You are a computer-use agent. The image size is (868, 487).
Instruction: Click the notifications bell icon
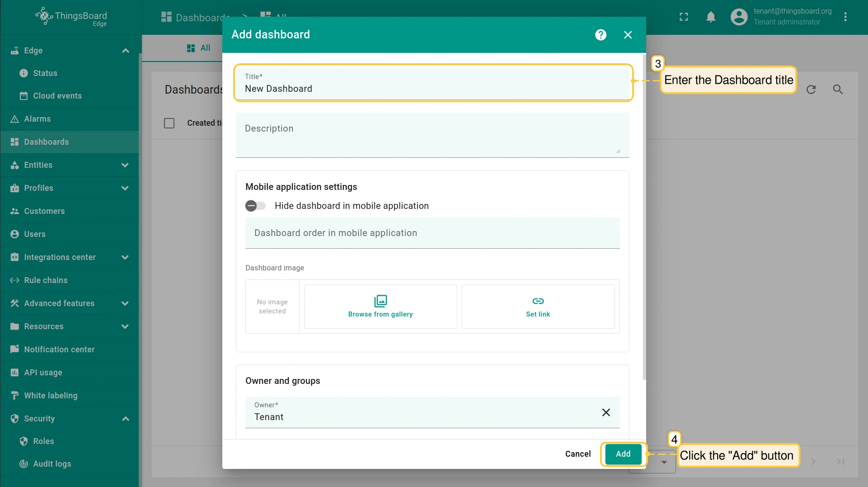pyautogui.click(x=711, y=17)
